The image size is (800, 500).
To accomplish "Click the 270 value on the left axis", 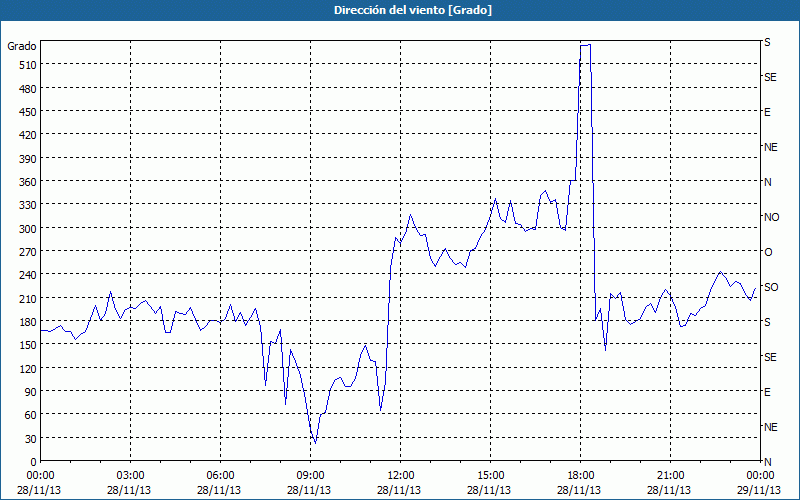I will [28, 252].
